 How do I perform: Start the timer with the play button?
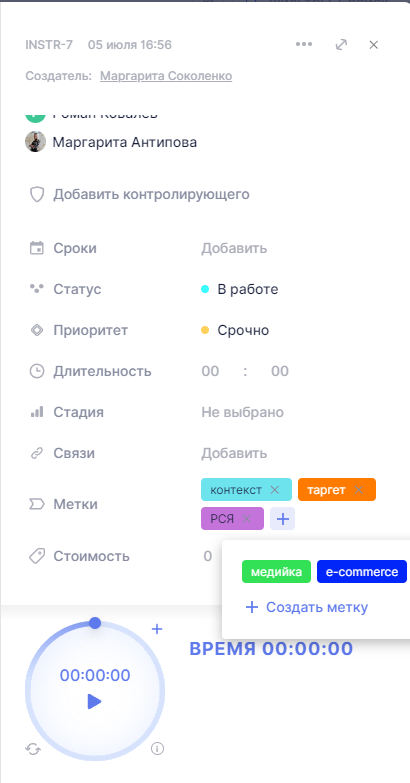click(94, 702)
